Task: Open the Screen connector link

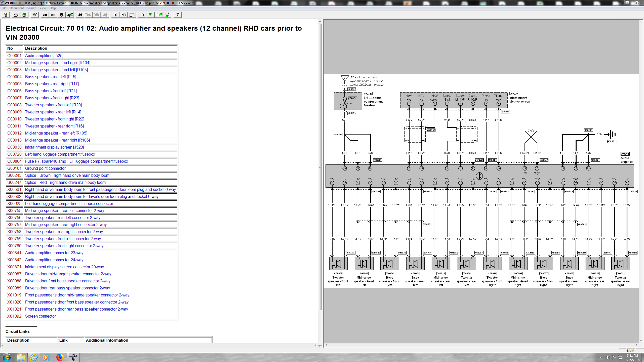Action: click(40, 316)
